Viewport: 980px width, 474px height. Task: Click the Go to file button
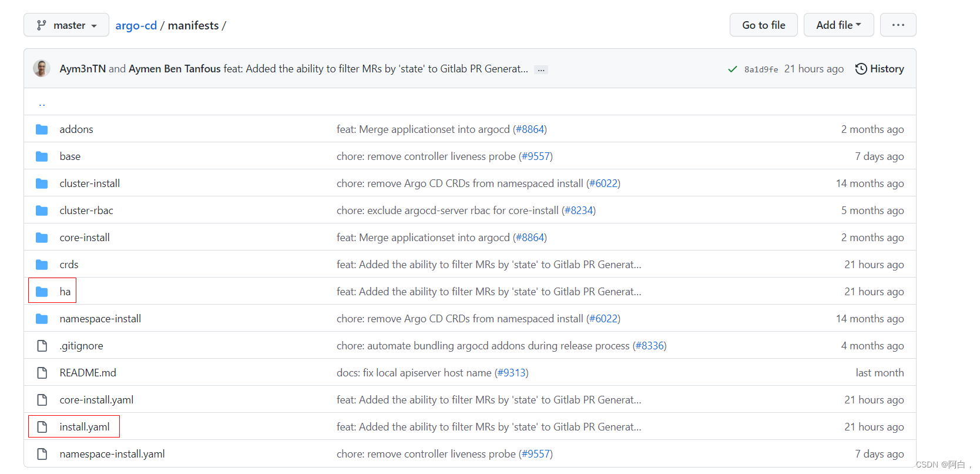point(763,25)
